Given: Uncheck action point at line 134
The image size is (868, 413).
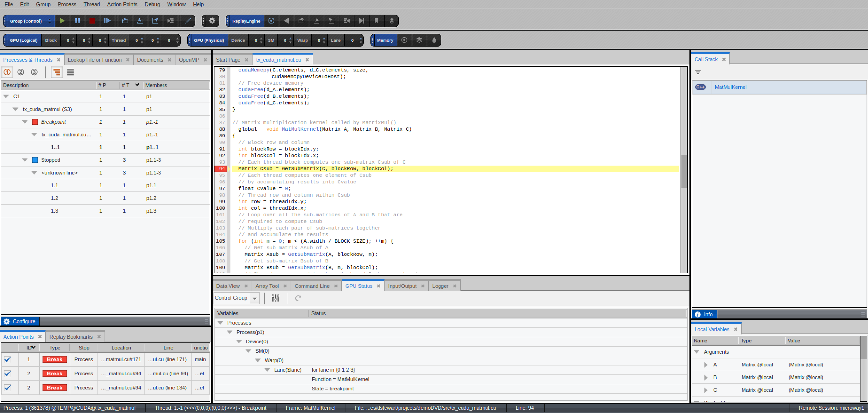Looking at the screenshot, I should (8, 388).
